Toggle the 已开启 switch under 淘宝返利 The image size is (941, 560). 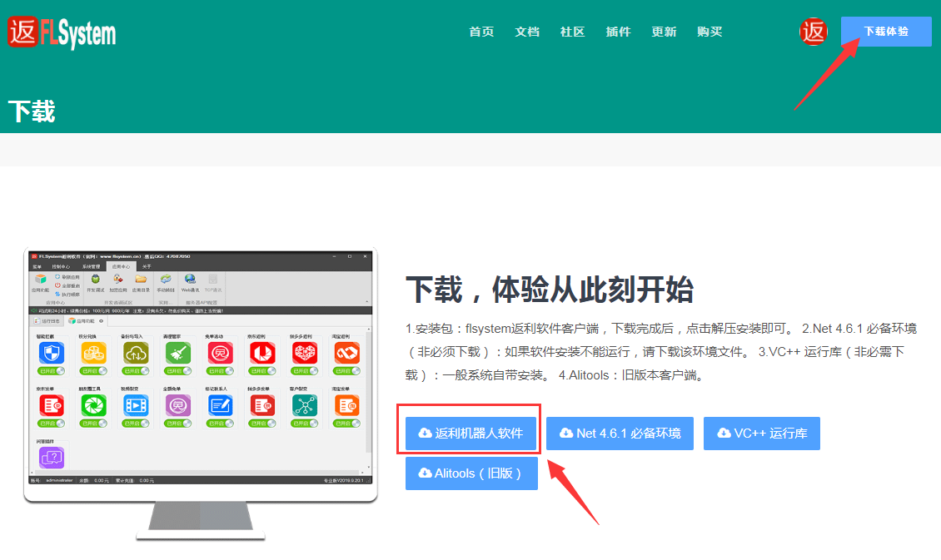(347, 371)
